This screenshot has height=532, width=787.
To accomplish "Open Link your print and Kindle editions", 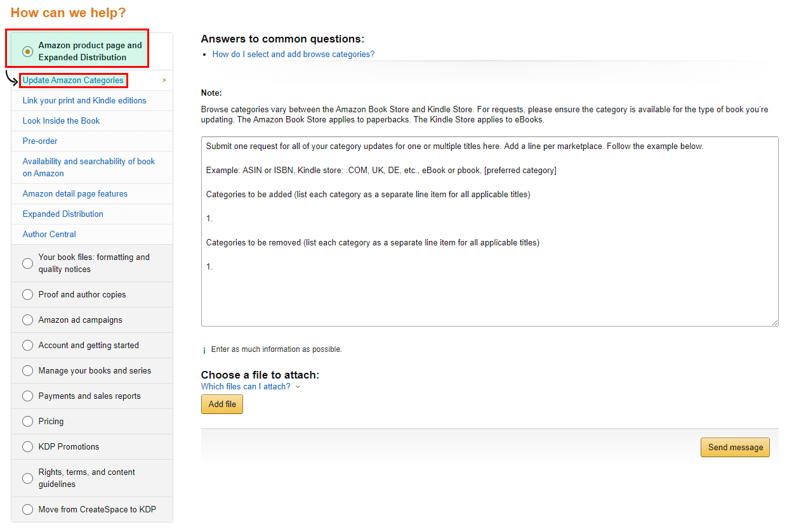I will 84,101.
